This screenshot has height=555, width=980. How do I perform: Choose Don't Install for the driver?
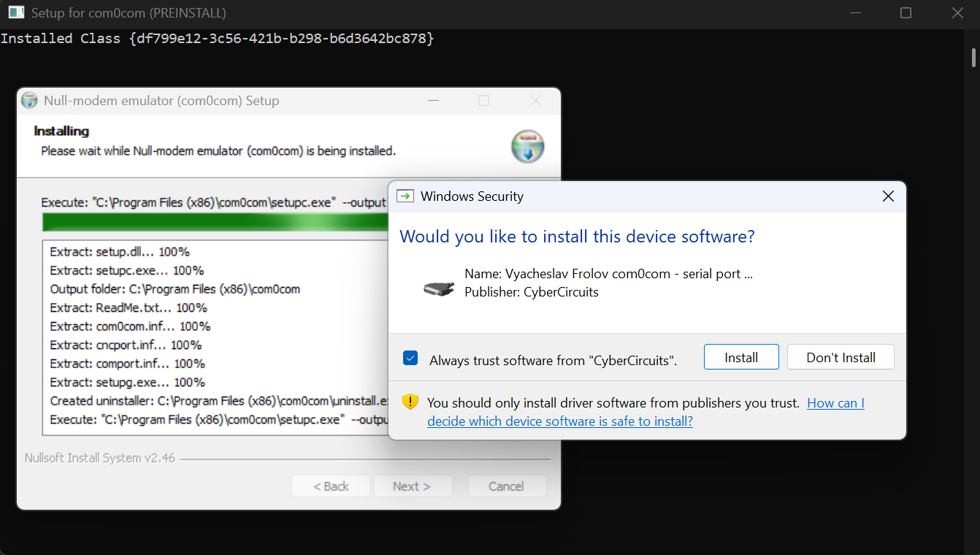pyautogui.click(x=841, y=357)
